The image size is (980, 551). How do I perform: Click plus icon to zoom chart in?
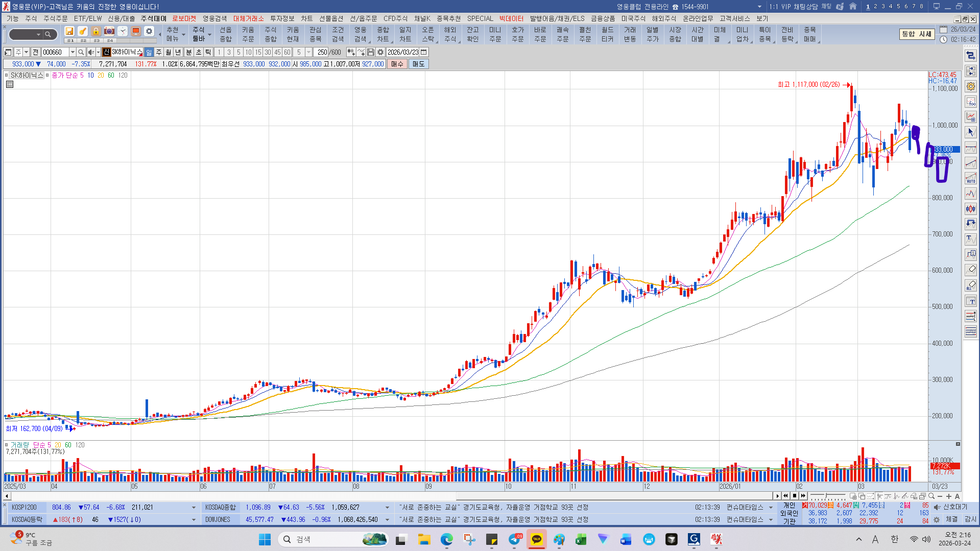[948, 496]
